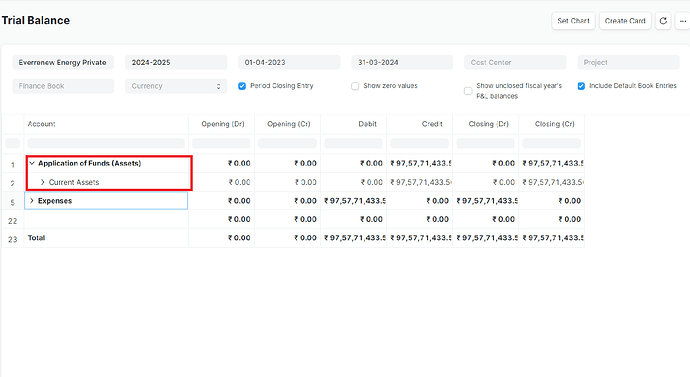The height and width of the screenshot is (377, 690).
Task: Click the Project filter field
Action: click(628, 62)
